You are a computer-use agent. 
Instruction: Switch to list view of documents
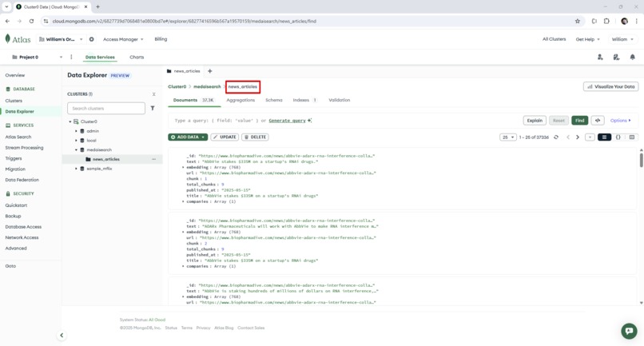click(604, 137)
